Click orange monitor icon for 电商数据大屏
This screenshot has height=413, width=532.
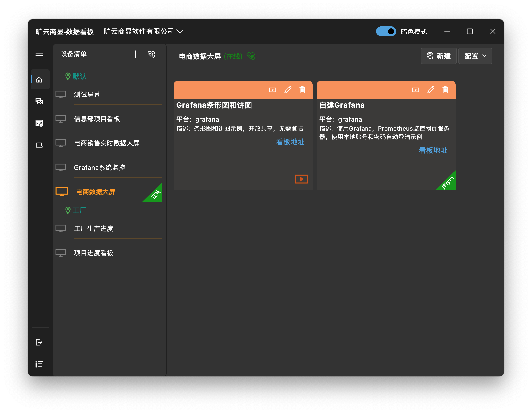coord(62,192)
